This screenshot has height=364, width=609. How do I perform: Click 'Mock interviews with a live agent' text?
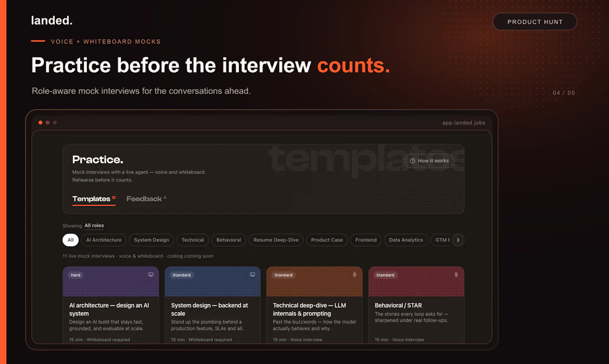tap(139, 172)
